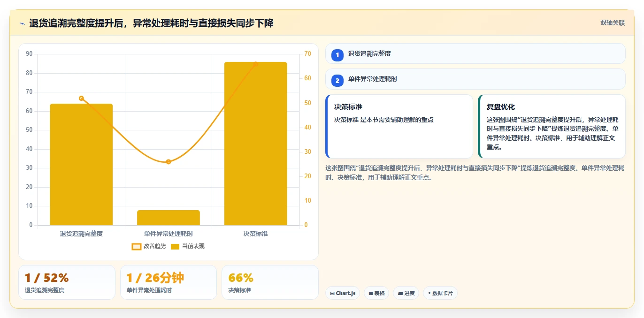Screen dimensions: 644x318
Task: Click the lightning icon beside the title
Action: [22, 23]
